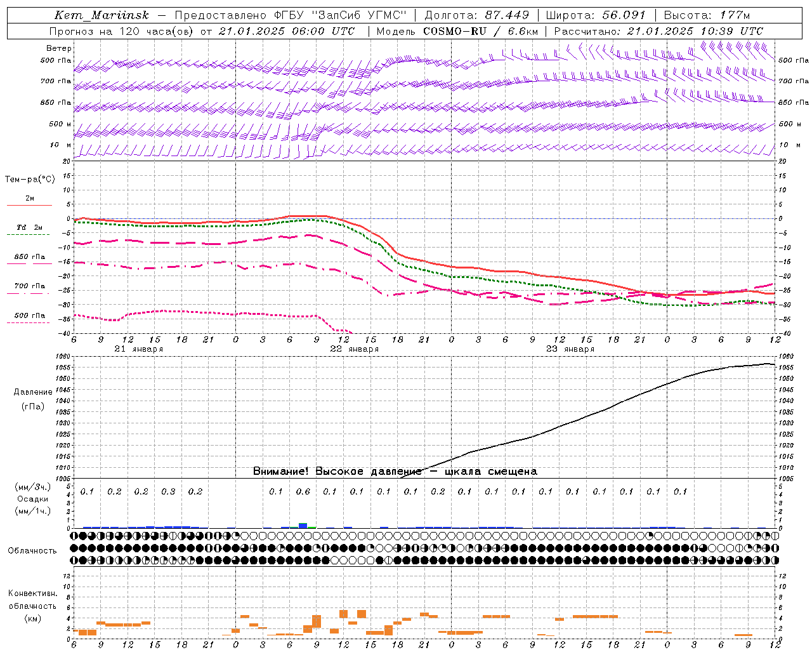Viewport: 812px width, 650px height.
Task: Click the station name Kem_Mariinsk
Action: point(102,15)
